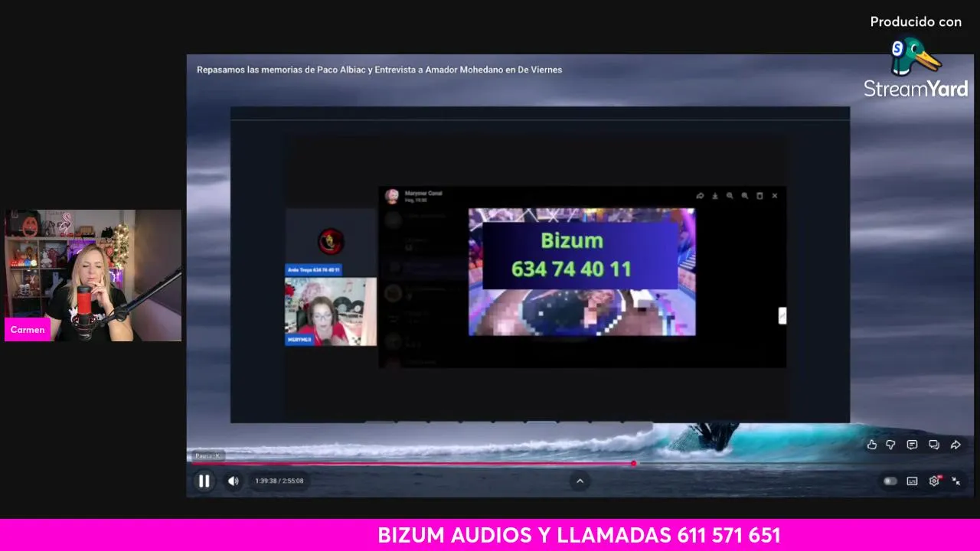
Task: Click the StreamYard duck logo
Action: tap(916, 57)
